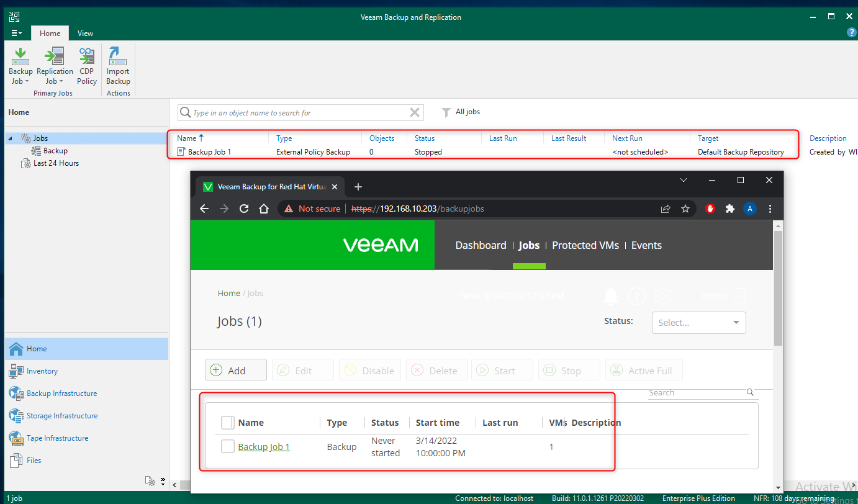Image resolution: width=858 pixels, height=504 pixels.
Task: Toggle the select-all checkbox in Name header
Action: coord(228,423)
